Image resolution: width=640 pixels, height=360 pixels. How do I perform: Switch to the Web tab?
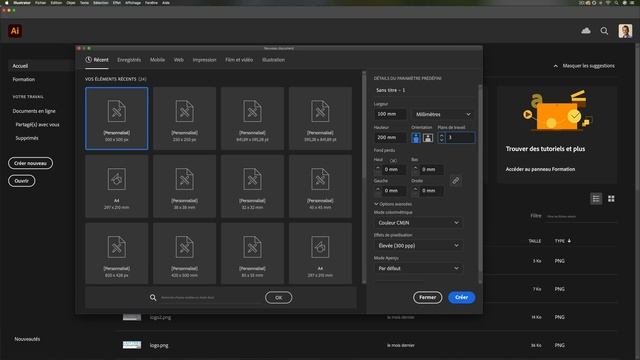(x=179, y=60)
